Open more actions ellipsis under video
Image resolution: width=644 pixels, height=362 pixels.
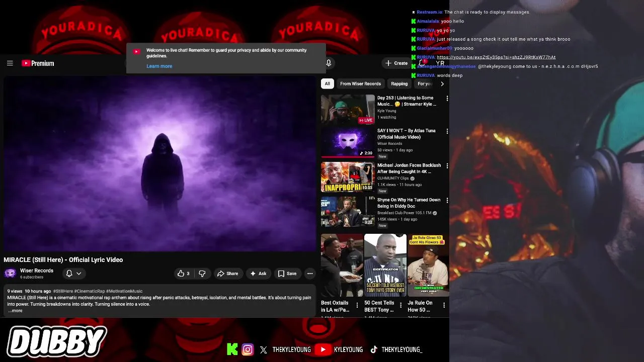[x=310, y=274]
